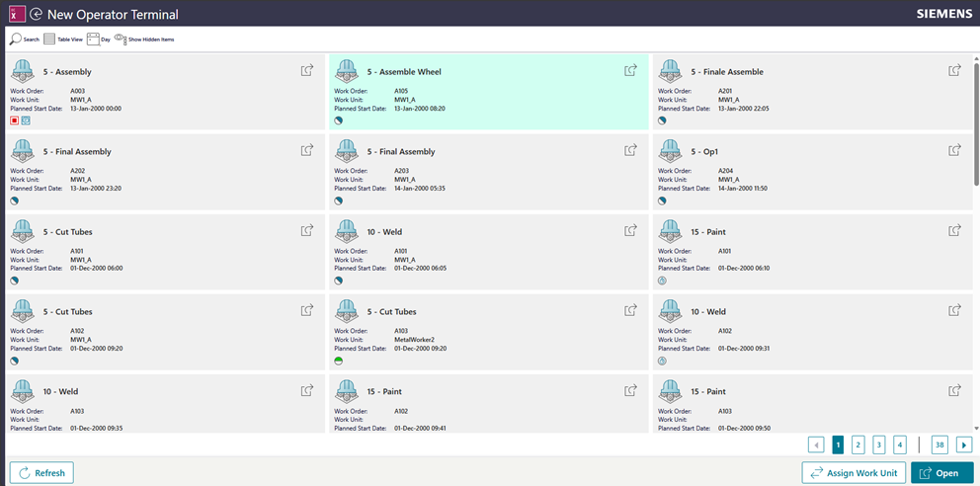Image resolution: width=980 pixels, height=486 pixels.
Task: Click the back arrow beside New Operator Terminal
Action: pyautogui.click(x=37, y=15)
